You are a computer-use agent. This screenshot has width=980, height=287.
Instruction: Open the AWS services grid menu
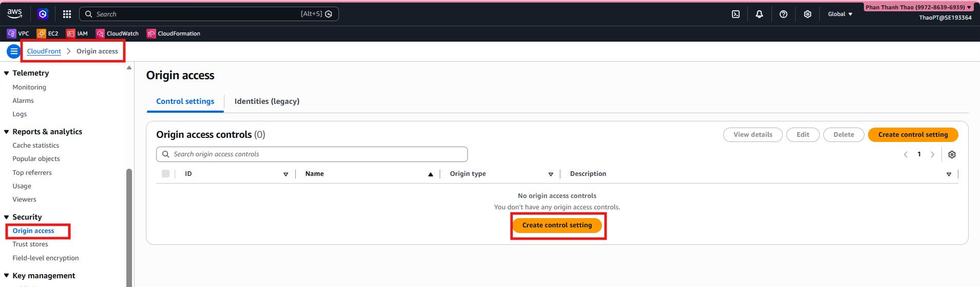[x=67, y=14]
